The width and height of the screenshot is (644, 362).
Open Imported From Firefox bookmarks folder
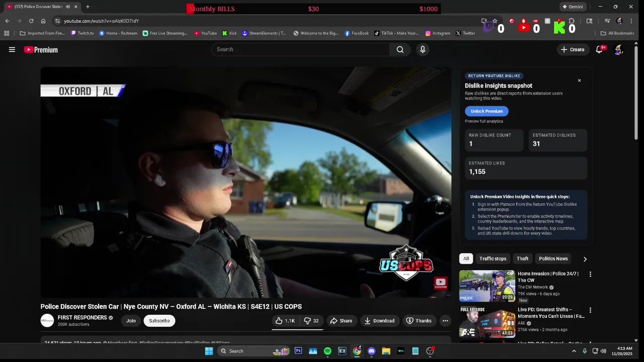[x=43, y=33]
